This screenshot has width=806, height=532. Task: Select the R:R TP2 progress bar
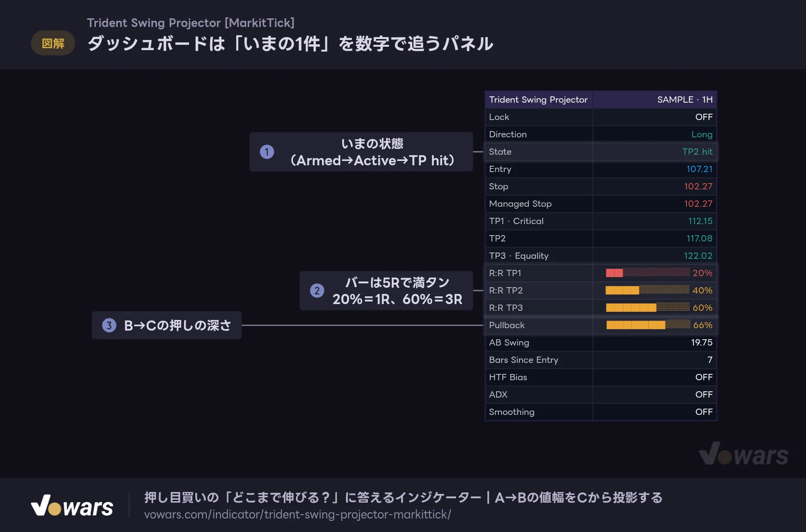647,290
